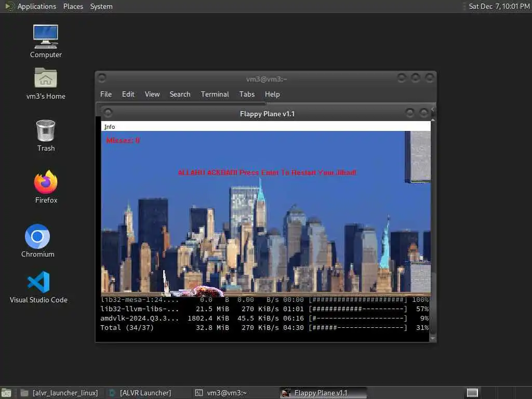
Task: Click the vm3@vm3:~ terminal title bar
Action: coord(267,79)
